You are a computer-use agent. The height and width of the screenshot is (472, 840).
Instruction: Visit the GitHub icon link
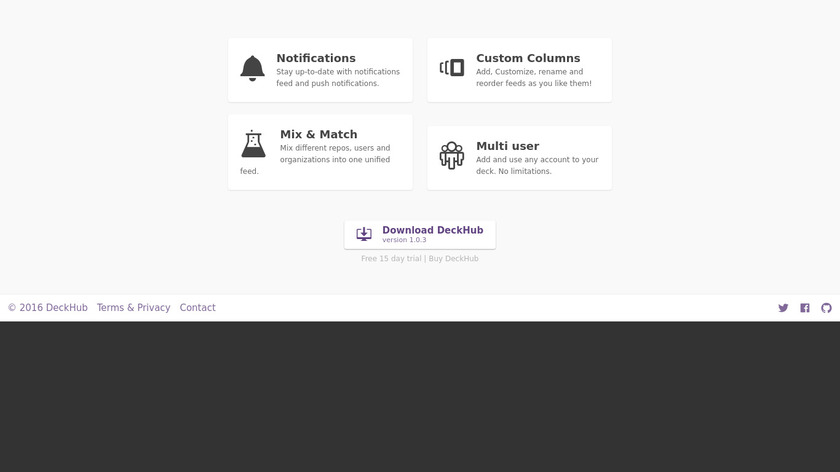(x=826, y=308)
